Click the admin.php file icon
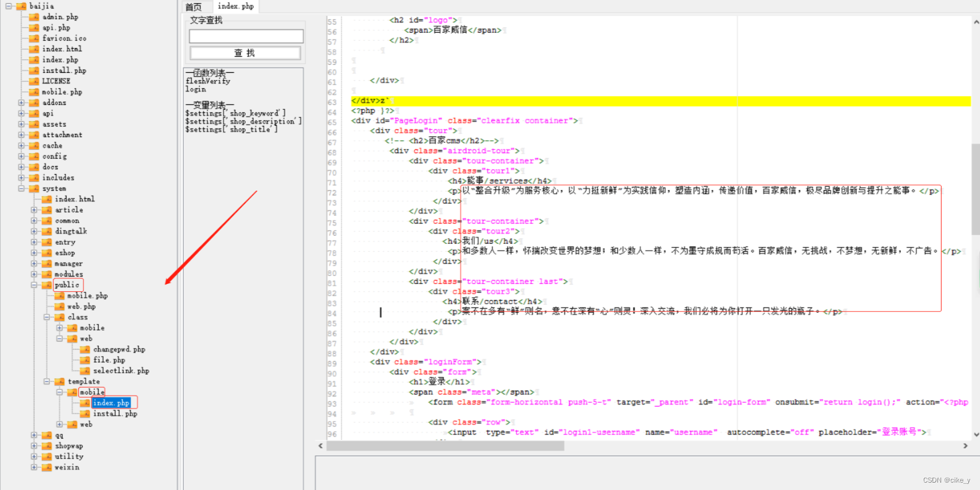The image size is (980, 490). pyautogui.click(x=34, y=17)
